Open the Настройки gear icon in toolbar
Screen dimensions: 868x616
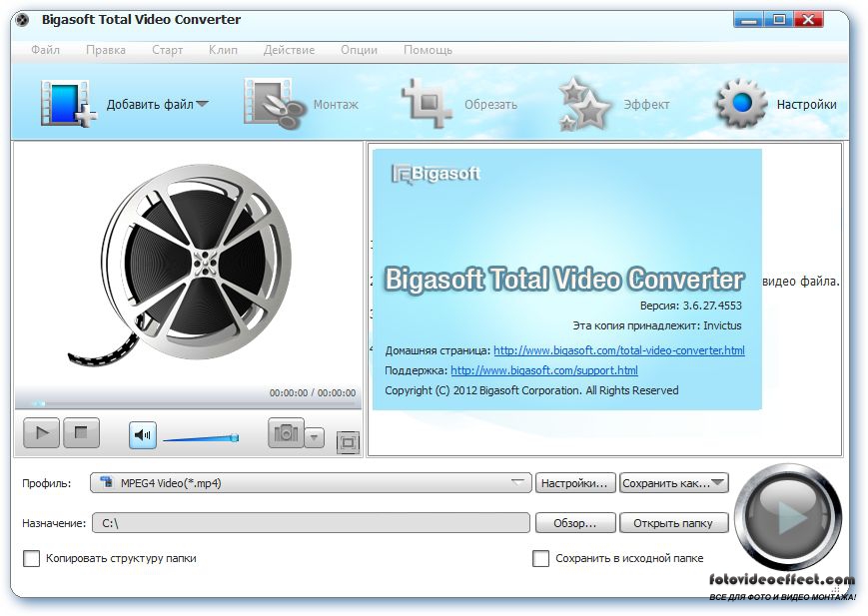tap(742, 103)
